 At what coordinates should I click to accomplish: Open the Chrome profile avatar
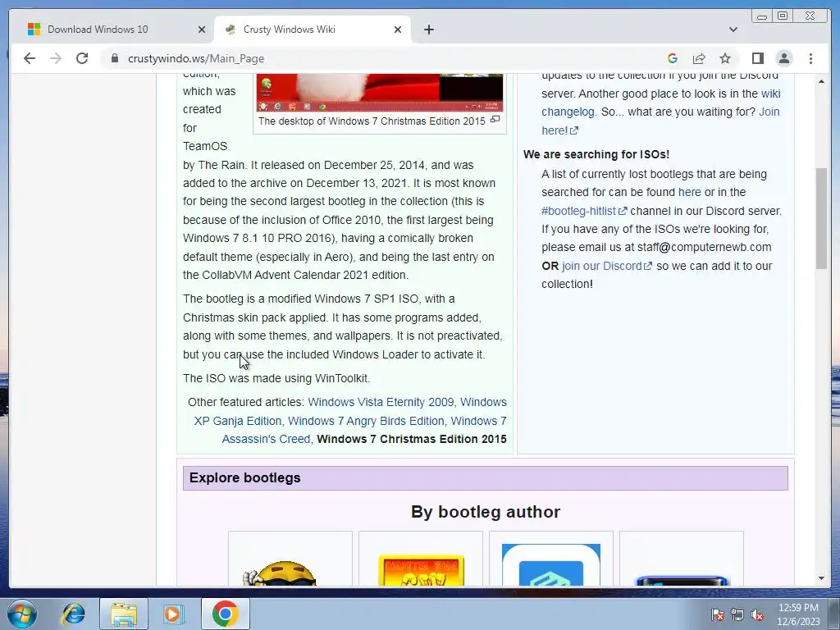tap(783, 58)
